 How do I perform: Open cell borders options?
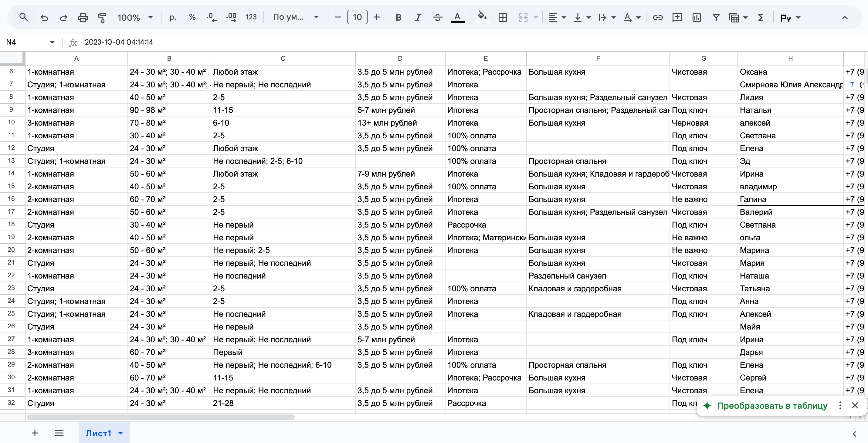tap(502, 17)
